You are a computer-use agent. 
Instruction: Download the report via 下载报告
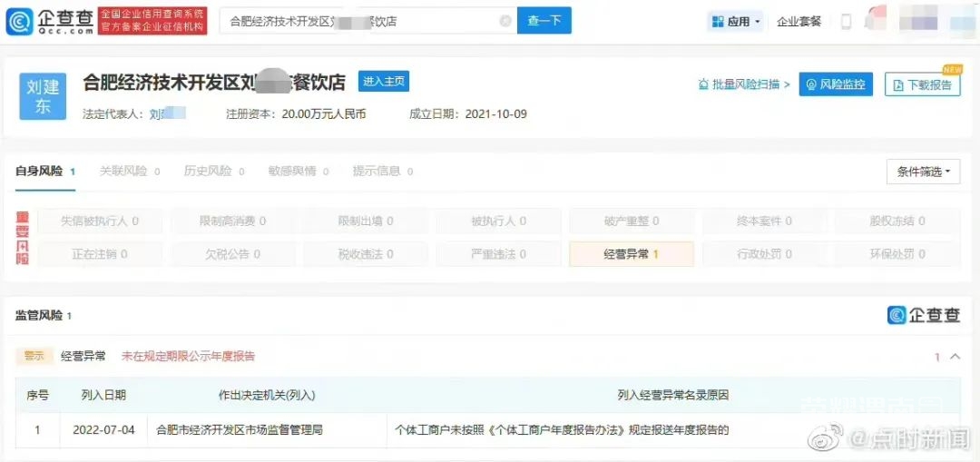(x=922, y=84)
